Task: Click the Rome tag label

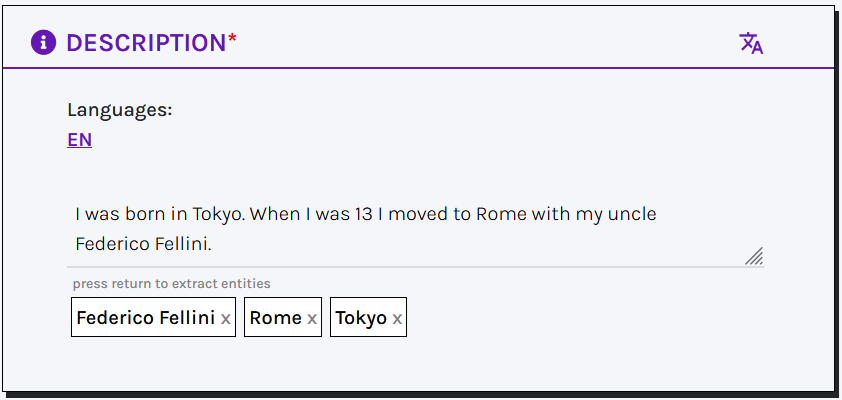Action: [275, 318]
